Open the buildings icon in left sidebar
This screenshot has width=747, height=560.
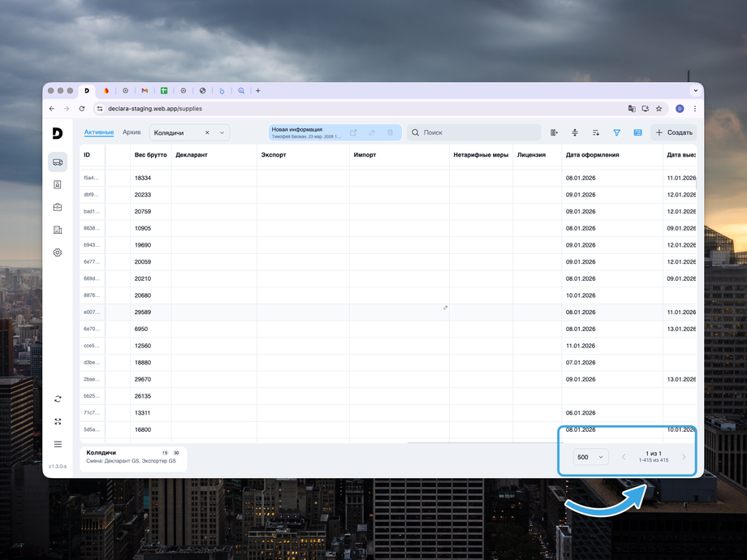[x=58, y=230]
